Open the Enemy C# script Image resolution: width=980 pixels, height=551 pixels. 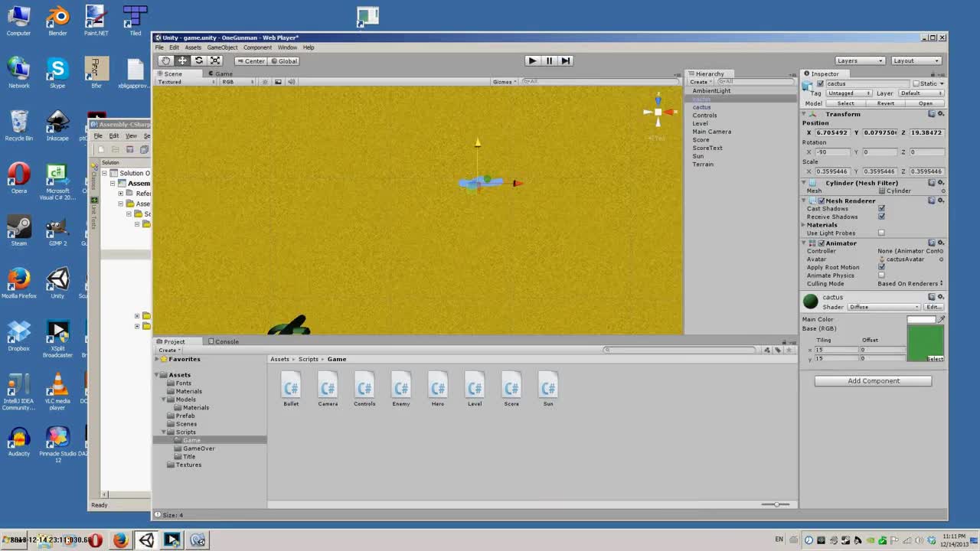(x=401, y=389)
